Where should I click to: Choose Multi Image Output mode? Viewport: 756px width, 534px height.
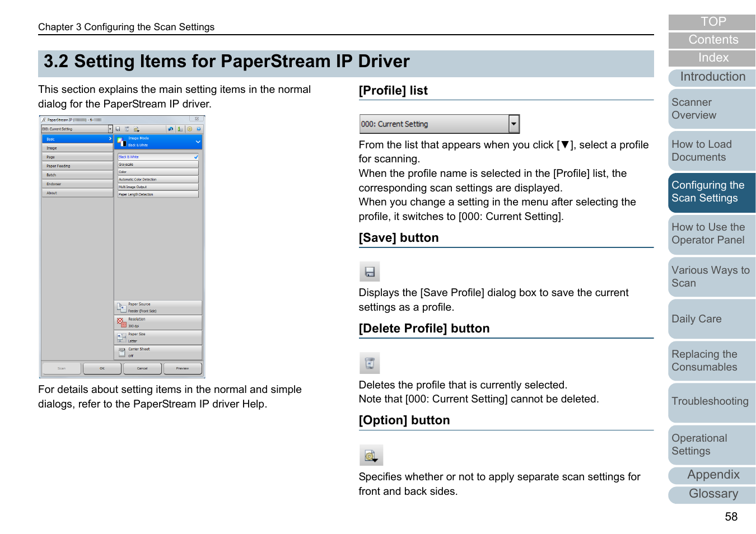[158, 187]
